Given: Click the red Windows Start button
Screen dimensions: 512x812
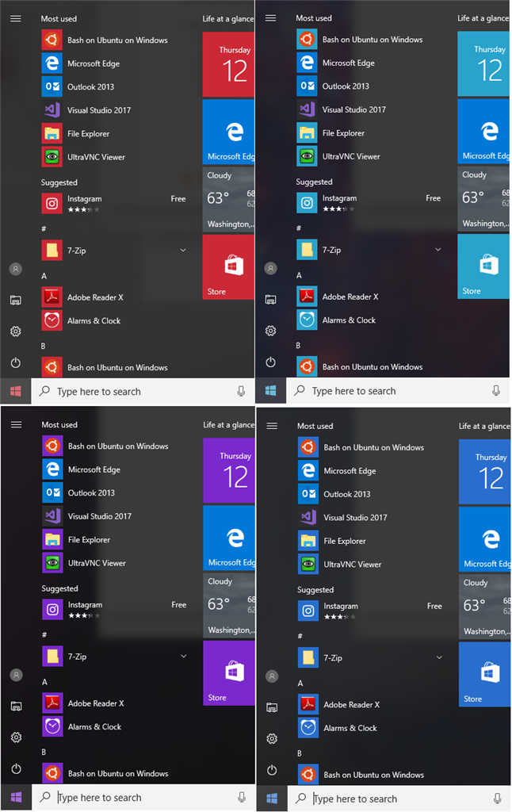Looking at the screenshot, I should [x=16, y=392].
